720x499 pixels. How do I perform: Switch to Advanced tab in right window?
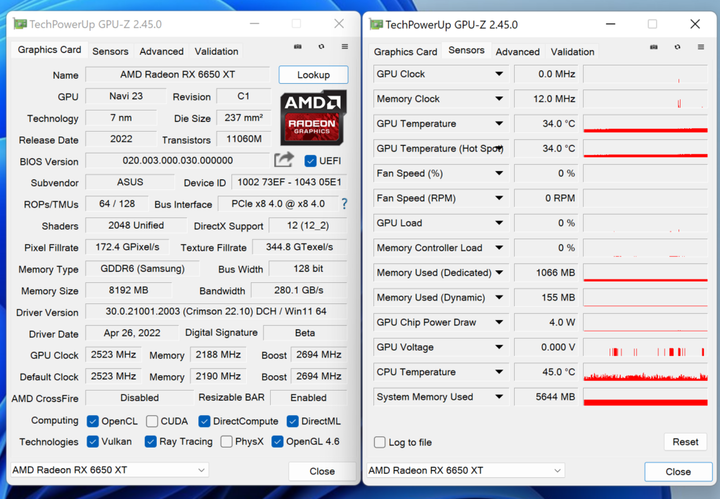click(518, 52)
